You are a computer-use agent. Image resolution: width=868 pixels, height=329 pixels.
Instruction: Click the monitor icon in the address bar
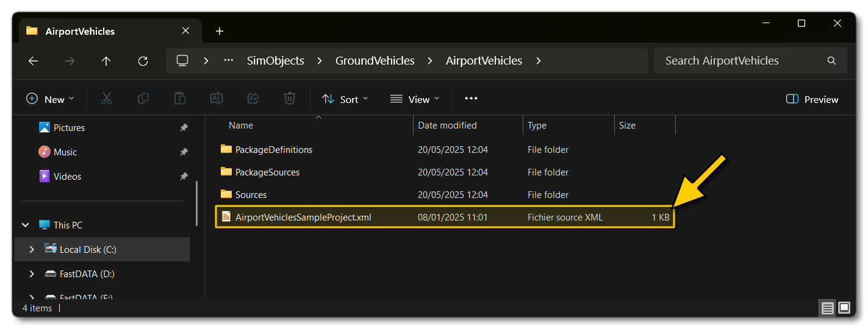coord(182,61)
